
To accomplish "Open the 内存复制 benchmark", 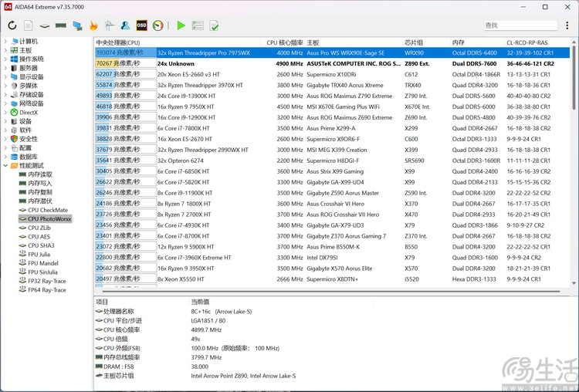I will tap(36, 192).
